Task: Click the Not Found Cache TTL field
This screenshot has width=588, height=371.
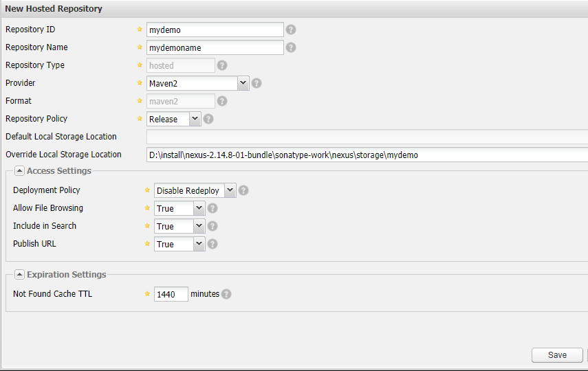Action: pyautogui.click(x=171, y=294)
